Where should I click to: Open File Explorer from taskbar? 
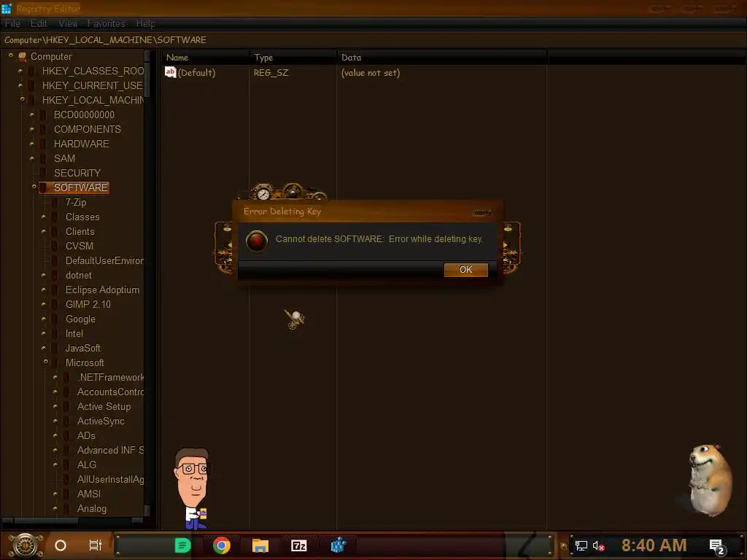(x=260, y=545)
